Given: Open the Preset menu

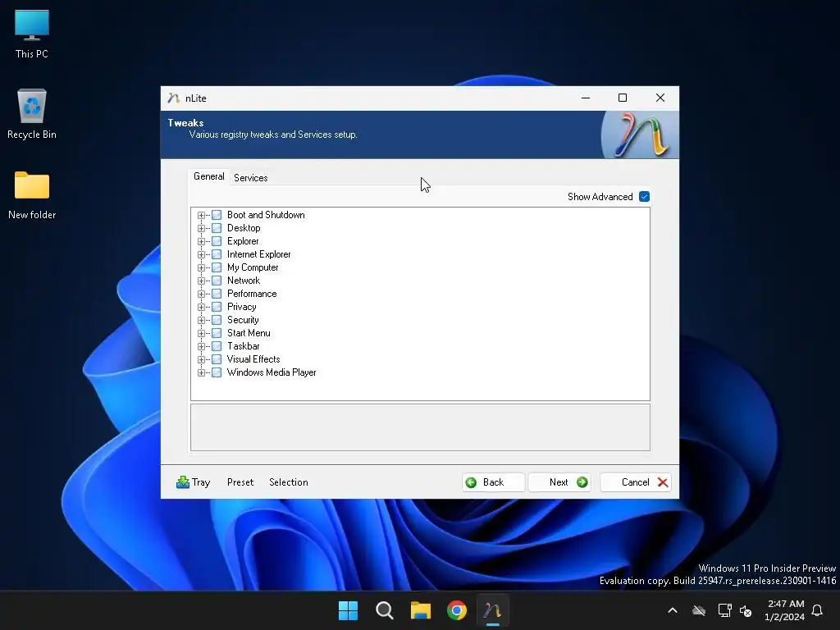Looking at the screenshot, I should 240,482.
